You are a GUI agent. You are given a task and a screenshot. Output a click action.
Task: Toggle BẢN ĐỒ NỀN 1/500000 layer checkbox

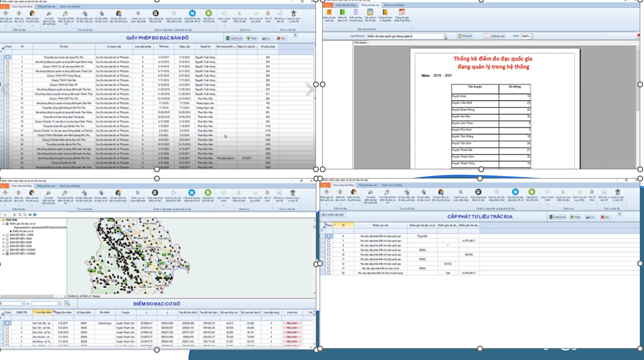click(x=7, y=254)
